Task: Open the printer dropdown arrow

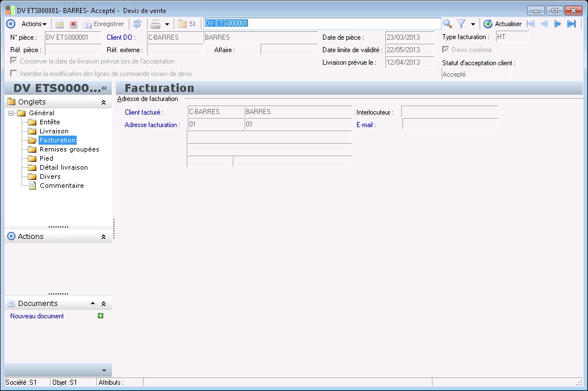Action: coord(167,24)
